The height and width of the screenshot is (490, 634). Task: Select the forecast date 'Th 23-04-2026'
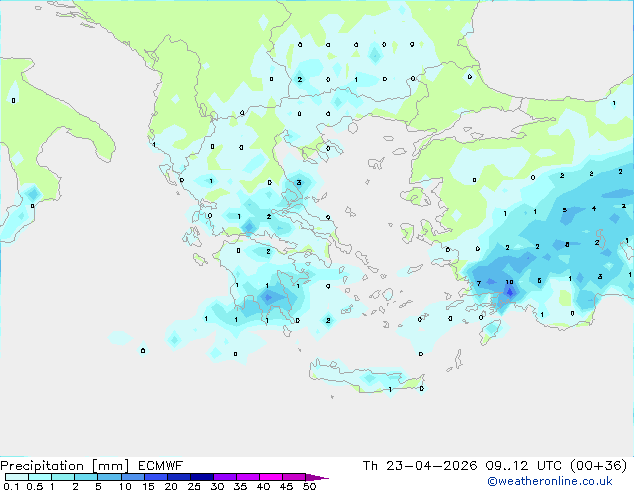click(x=420, y=466)
